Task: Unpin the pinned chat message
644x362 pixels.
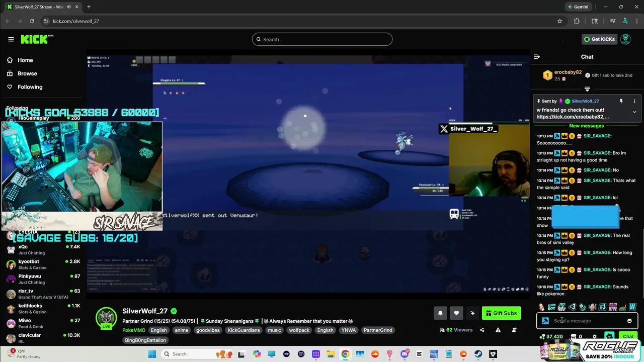Action: pyautogui.click(x=621, y=101)
